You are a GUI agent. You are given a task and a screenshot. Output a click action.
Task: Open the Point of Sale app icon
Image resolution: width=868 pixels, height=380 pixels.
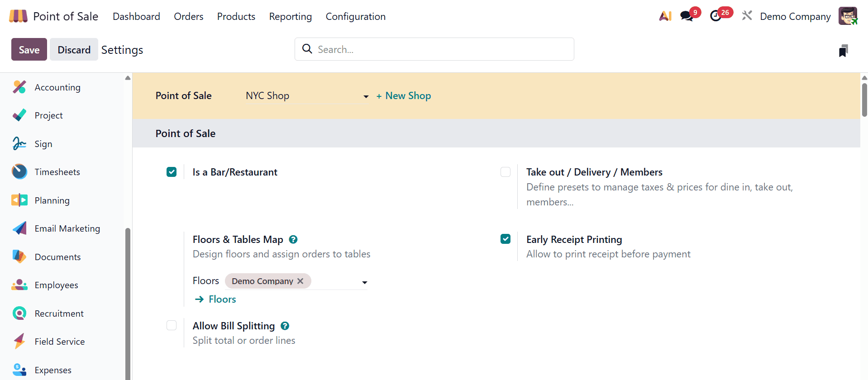click(x=18, y=16)
